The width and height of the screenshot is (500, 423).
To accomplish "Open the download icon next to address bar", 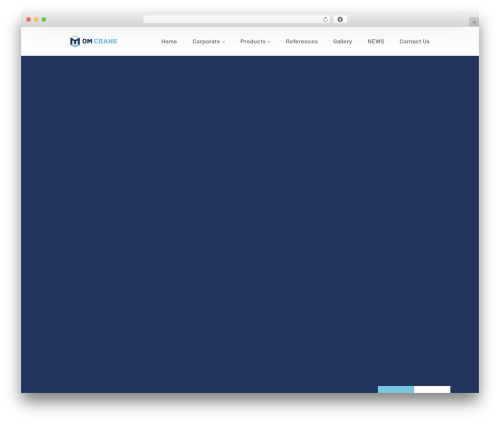I will click(x=340, y=19).
